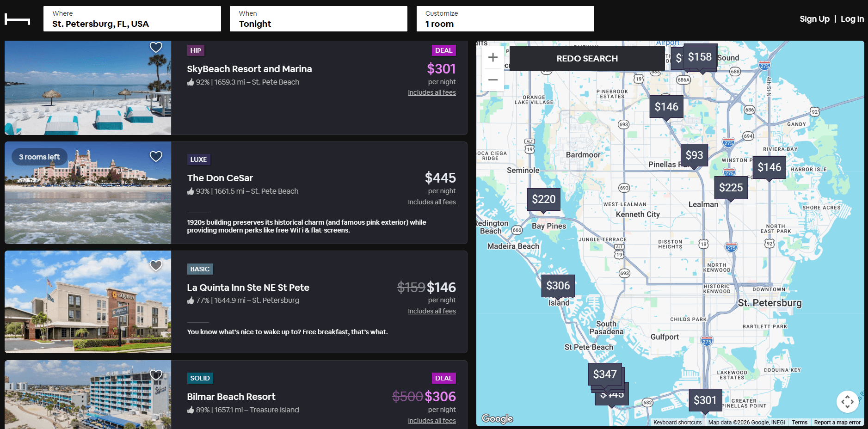
Task: Click the HIP category badge
Action: tap(196, 50)
